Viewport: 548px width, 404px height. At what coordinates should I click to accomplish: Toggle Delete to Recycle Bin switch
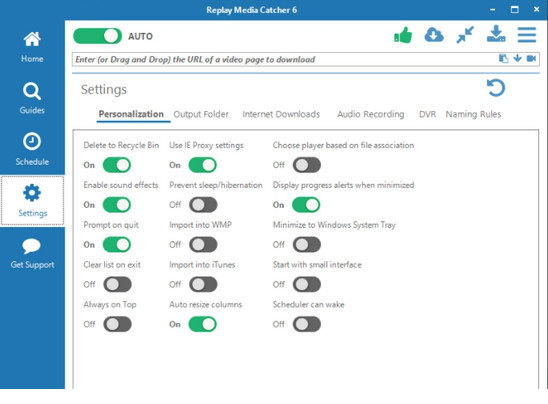(117, 165)
